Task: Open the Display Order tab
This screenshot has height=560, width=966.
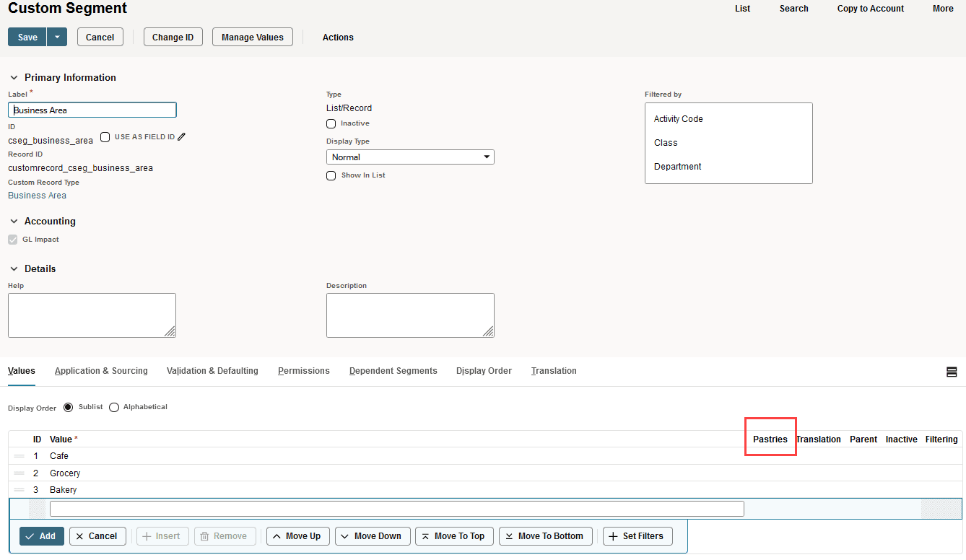Action: tap(484, 371)
